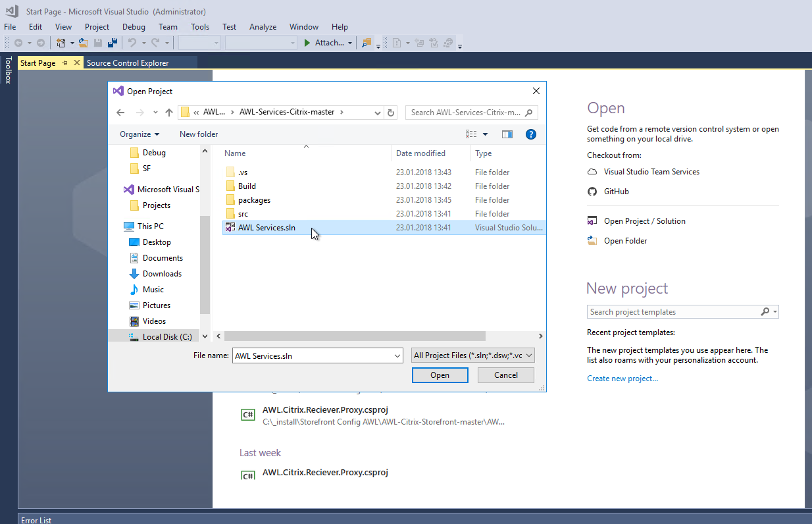The image size is (812, 524).
Task: Click the Open Folder icon on Start Page
Action: 592,240
